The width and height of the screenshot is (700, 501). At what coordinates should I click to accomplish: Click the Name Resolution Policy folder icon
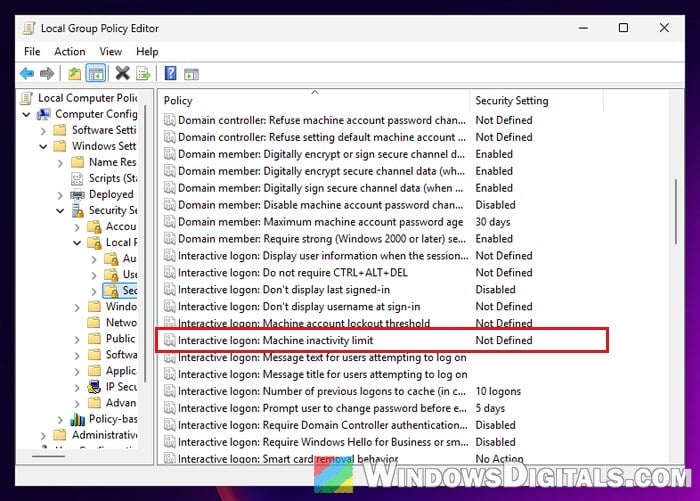click(77, 162)
